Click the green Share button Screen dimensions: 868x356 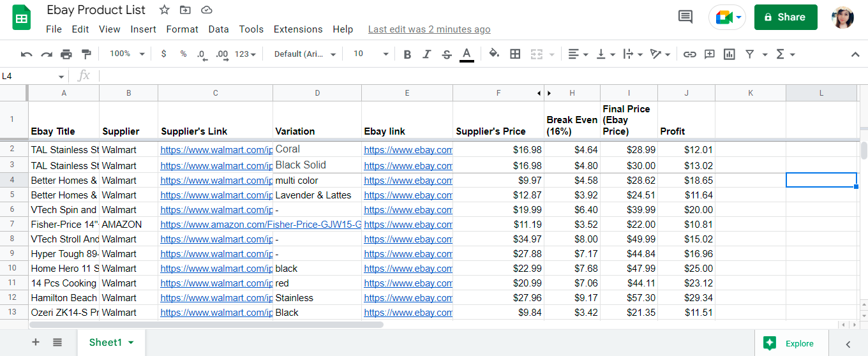786,17
